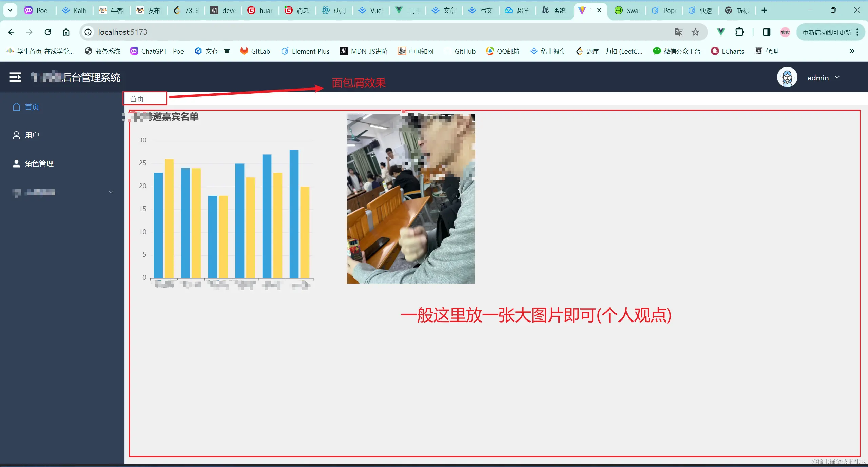
Task: Open the extensions puzzle icon
Action: [x=739, y=32]
